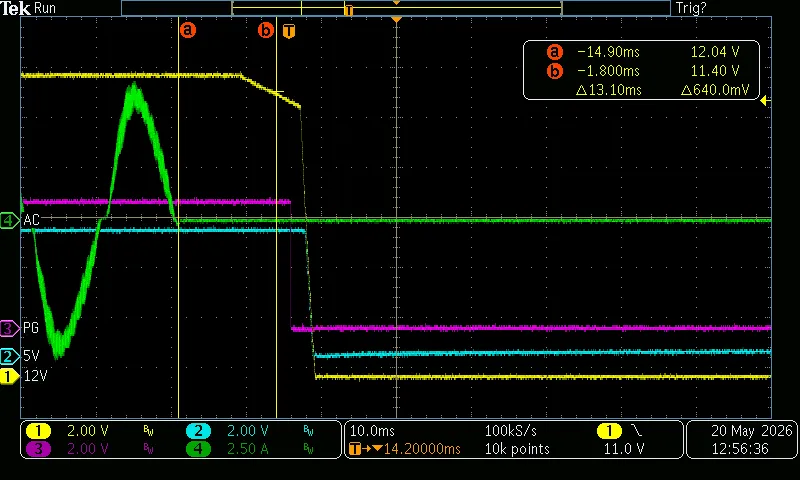Click the T marker in record overview bar
The image size is (800, 480).
(348, 10)
